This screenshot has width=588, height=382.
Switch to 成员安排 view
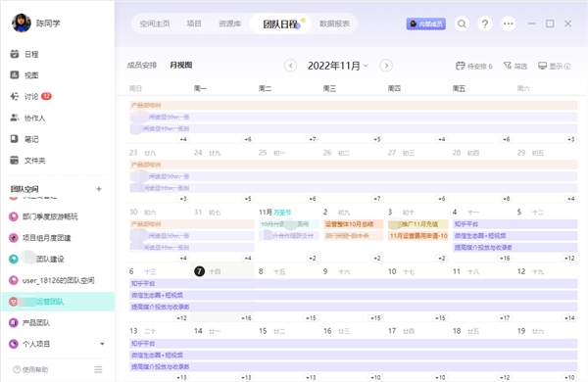click(142, 66)
